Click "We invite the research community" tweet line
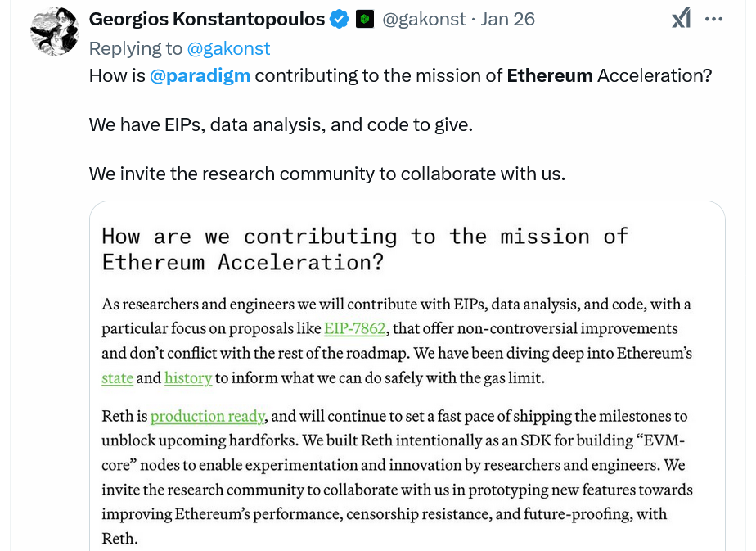The height and width of the screenshot is (551, 756). pyautogui.click(x=326, y=174)
